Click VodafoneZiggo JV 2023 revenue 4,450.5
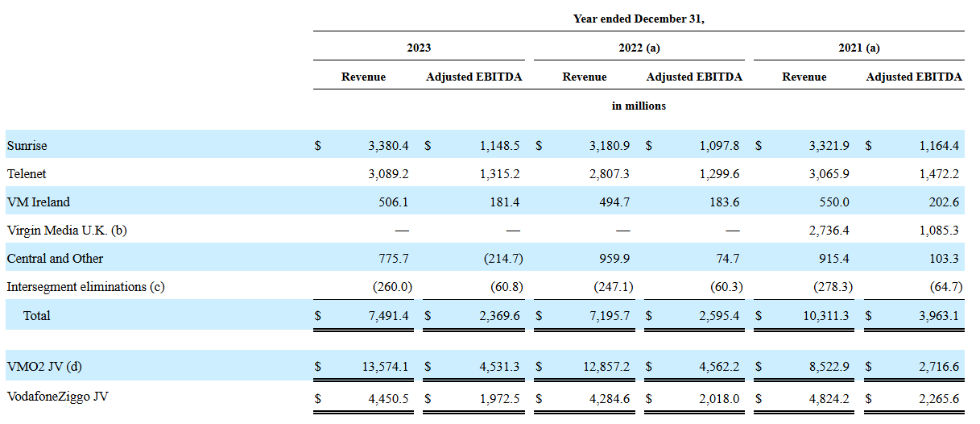The height and width of the screenshot is (424, 980). tap(388, 397)
